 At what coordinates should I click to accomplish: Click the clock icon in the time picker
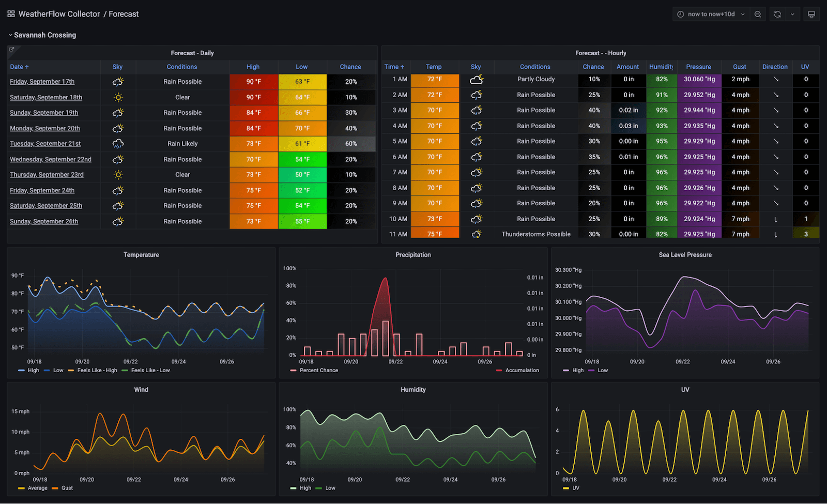[x=681, y=13]
